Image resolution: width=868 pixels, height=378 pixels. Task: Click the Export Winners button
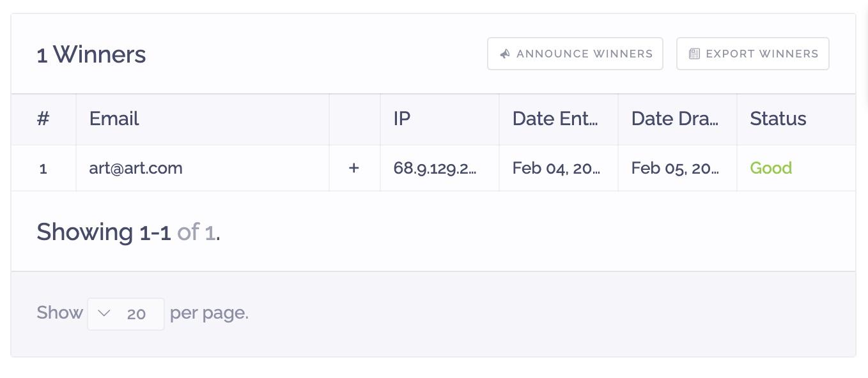pos(753,54)
